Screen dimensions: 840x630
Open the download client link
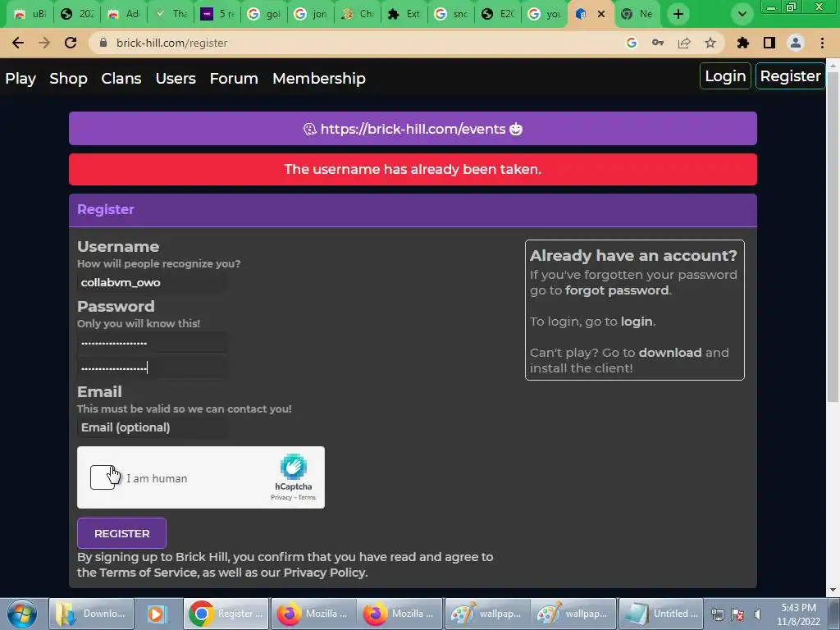(670, 353)
